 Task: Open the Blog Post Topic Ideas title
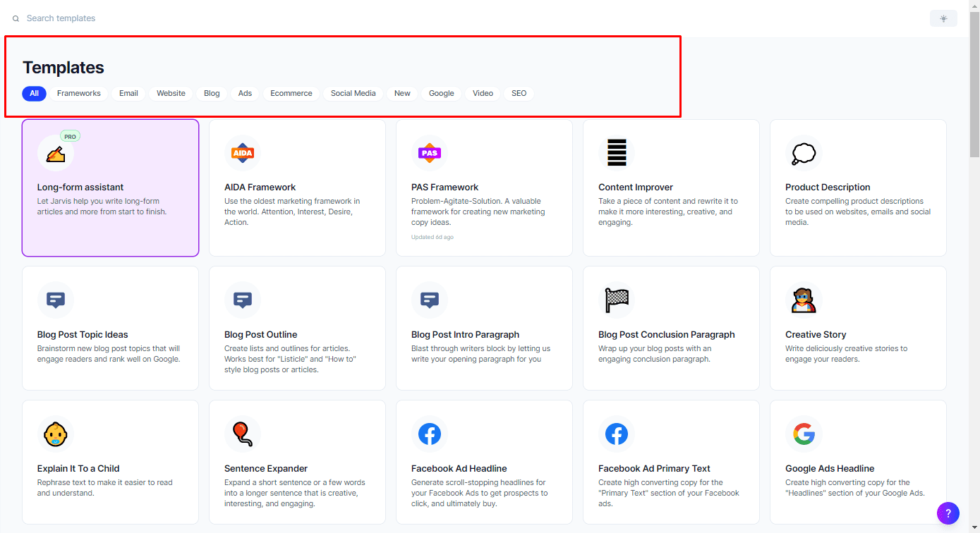[x=83, y=335]
